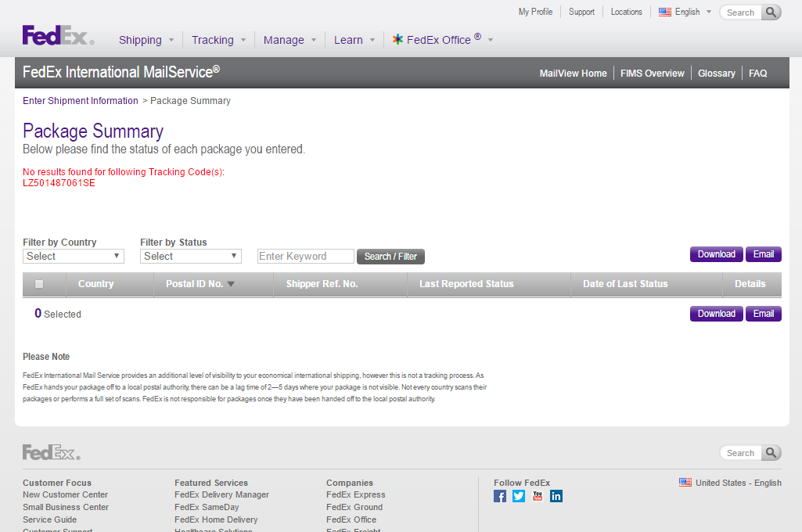Click the Enter Keyword input field
802x532 pixels.
coord(306,257)
